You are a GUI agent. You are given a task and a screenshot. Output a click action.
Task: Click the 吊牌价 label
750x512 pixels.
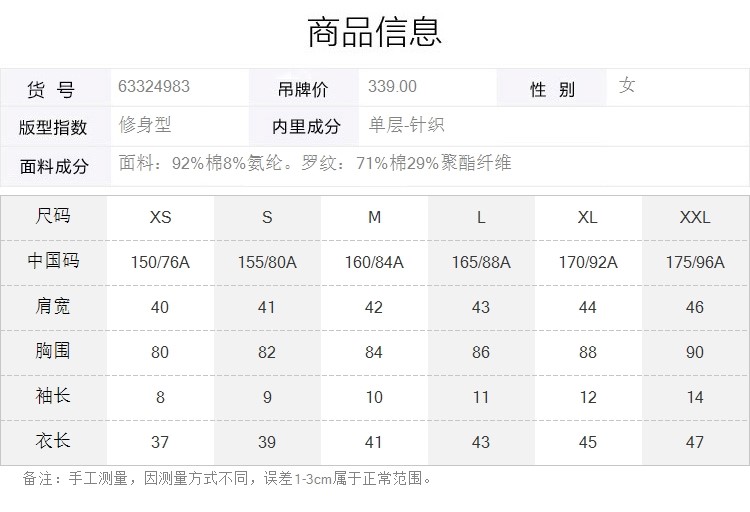tap(303, 89)
